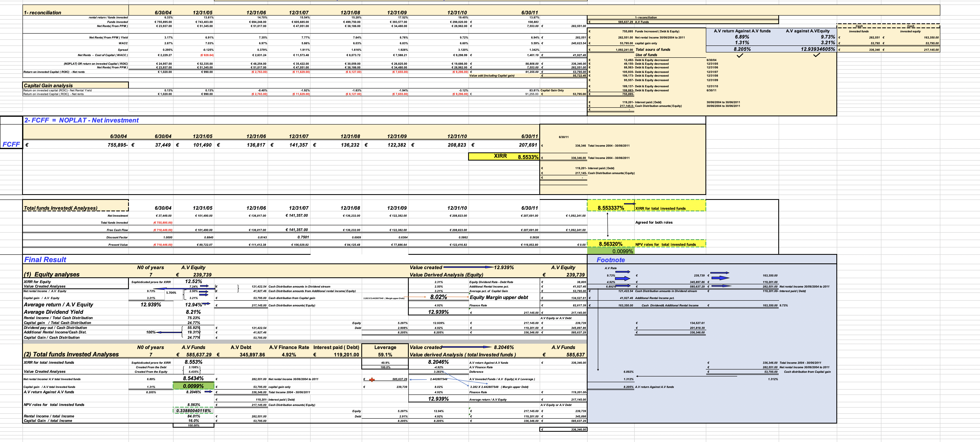Select the '8.563%' NPV roles value
Screen dimensions: 980x442
(x=193, y=405)
